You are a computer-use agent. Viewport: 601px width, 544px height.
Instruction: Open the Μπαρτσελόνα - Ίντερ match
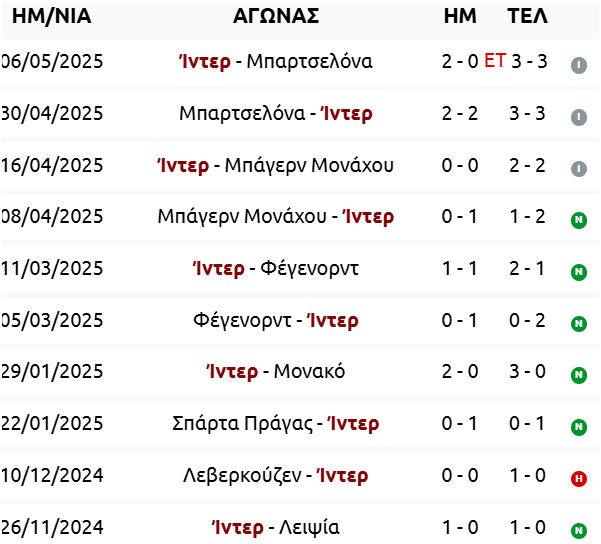(x=276, y=113)
